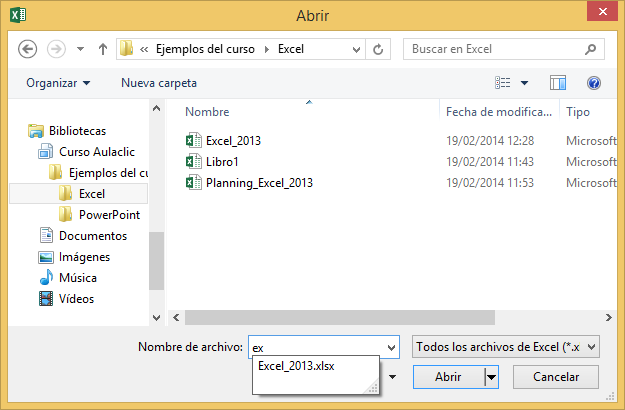The image size is (625, 410).
Task: Choose Excel_2013.xlsx autocomplete suggestion
Action: pos(296,366)
